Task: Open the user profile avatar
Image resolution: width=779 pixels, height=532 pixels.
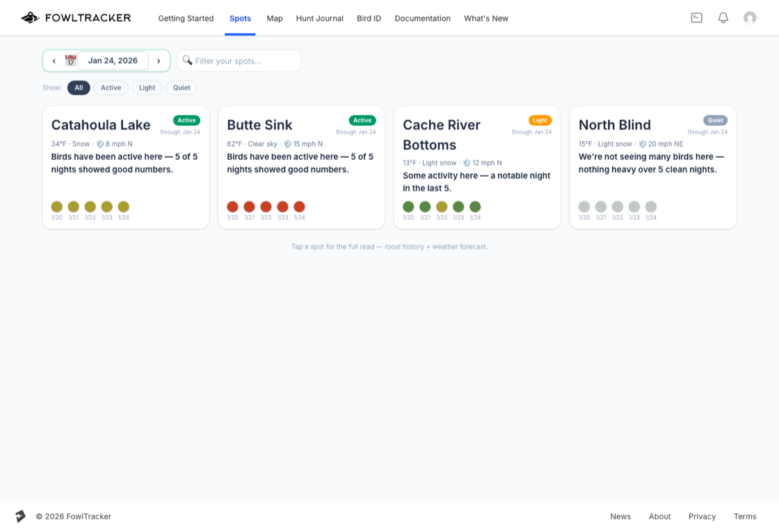Action: (750, 18)
